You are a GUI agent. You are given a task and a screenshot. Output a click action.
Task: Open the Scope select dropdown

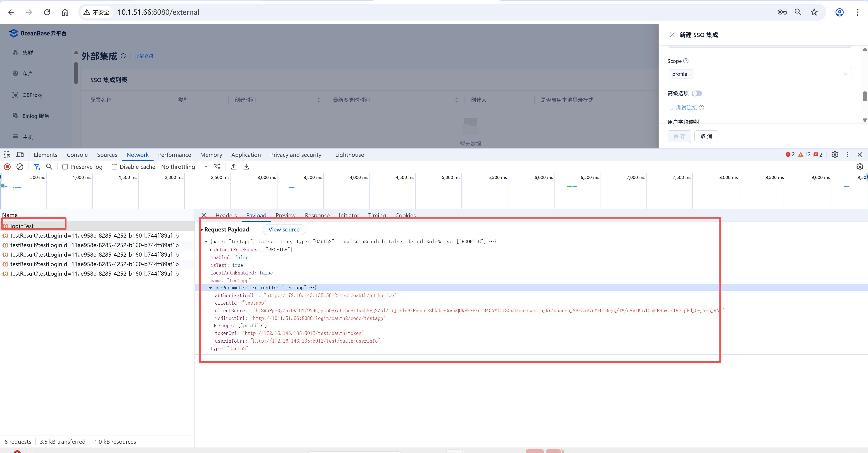759,74
